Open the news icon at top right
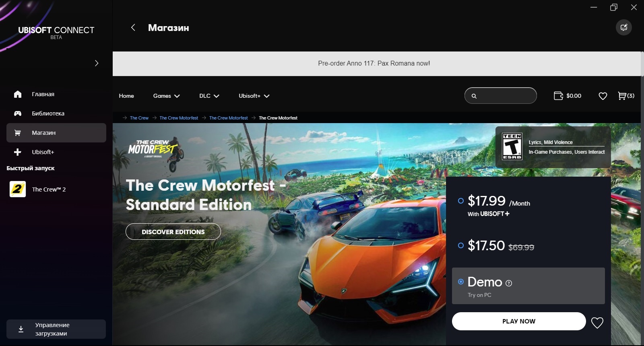Screen dimensions: 644x346 tap(624, 27)
